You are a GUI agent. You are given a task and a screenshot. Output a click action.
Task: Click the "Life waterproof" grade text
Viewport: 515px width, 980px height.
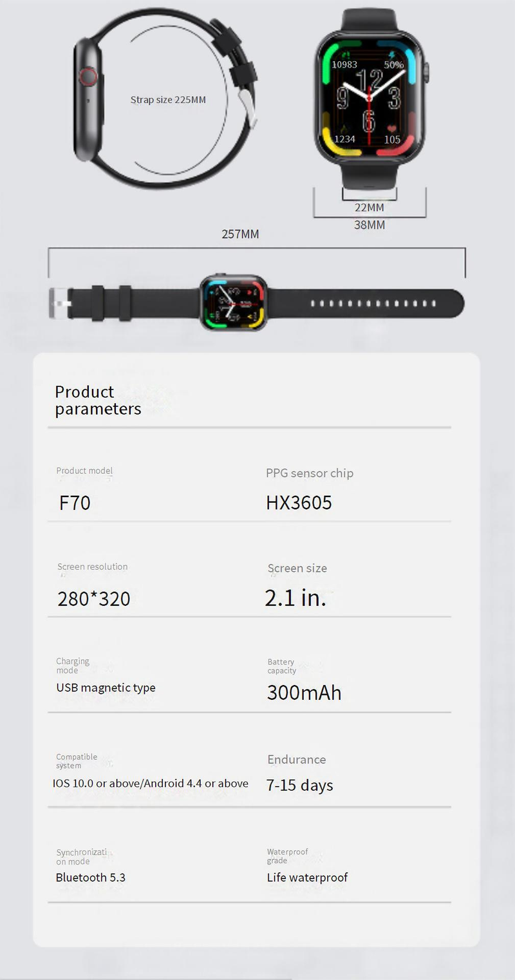[307, 878]
